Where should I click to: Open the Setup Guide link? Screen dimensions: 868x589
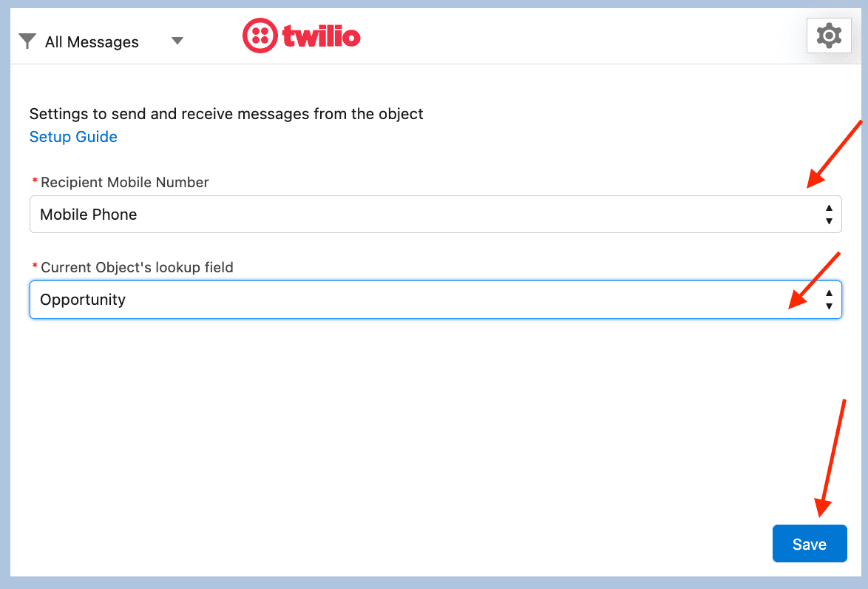point(73,137)
